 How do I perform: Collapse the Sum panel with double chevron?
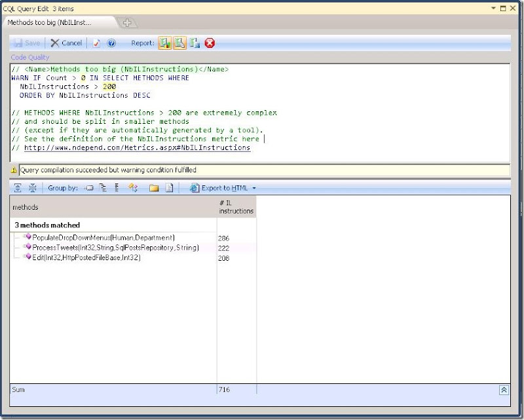tap(504, 389)
